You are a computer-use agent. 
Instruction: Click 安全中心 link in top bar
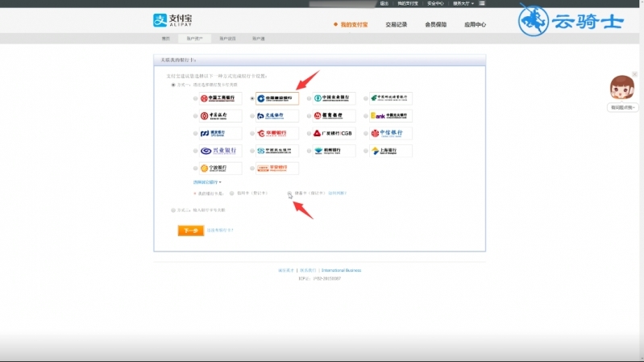tap(435, 3)
